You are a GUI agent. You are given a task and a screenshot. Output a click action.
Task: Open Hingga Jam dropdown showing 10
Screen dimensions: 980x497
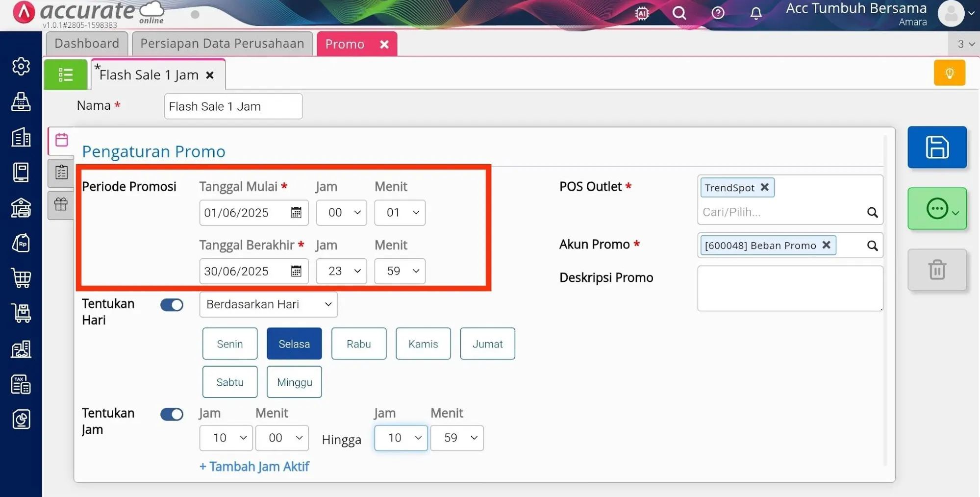click(x=401, y=438)
